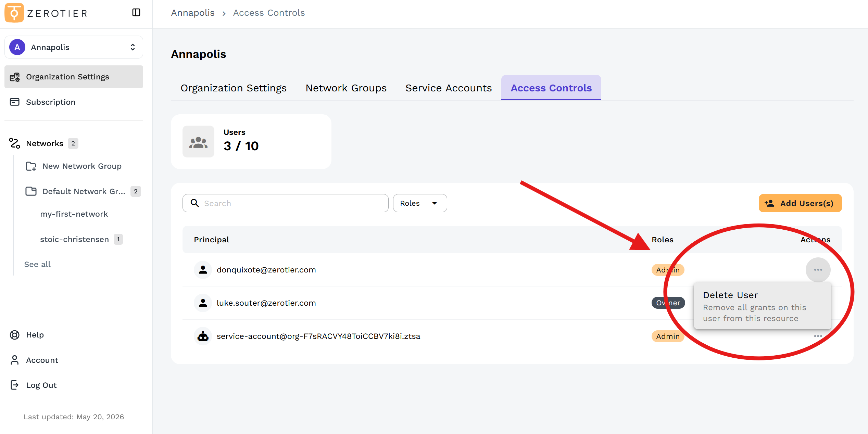This screenshot has width=868, height=434.
Task: Click the Organization Settings sidebar icon
Action: tap(15, 77)
